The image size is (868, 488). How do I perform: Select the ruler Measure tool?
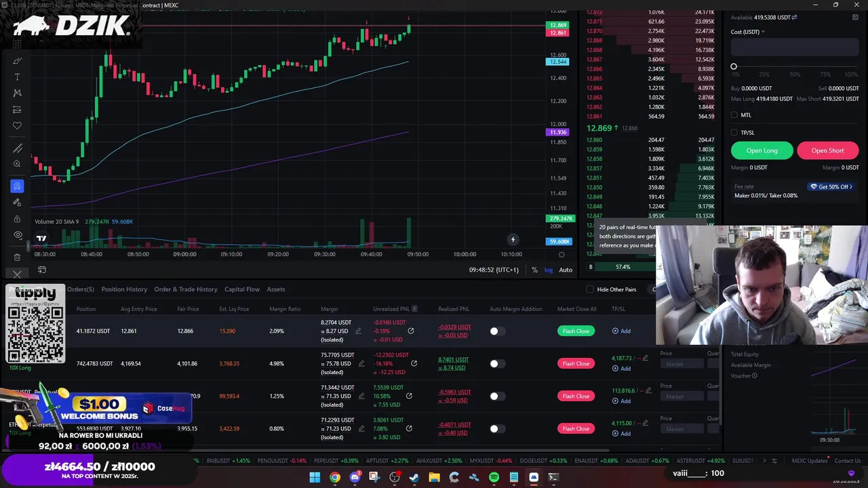pos(17,148)
